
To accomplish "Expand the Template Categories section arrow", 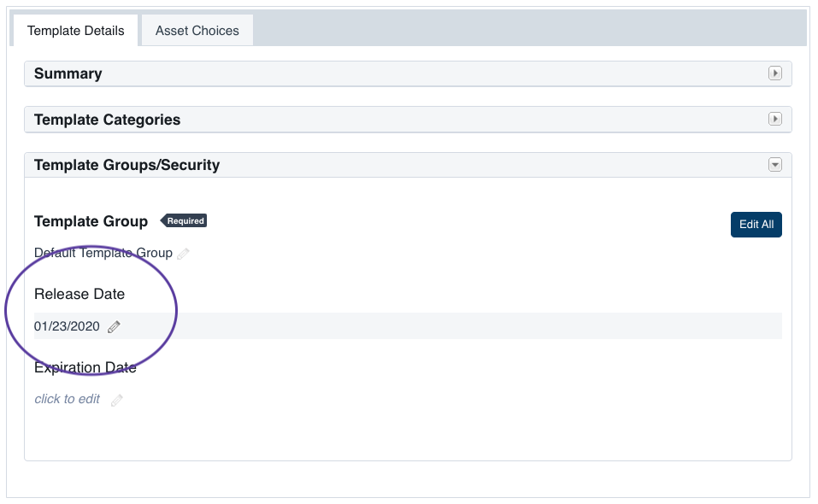I will (775, 120).
